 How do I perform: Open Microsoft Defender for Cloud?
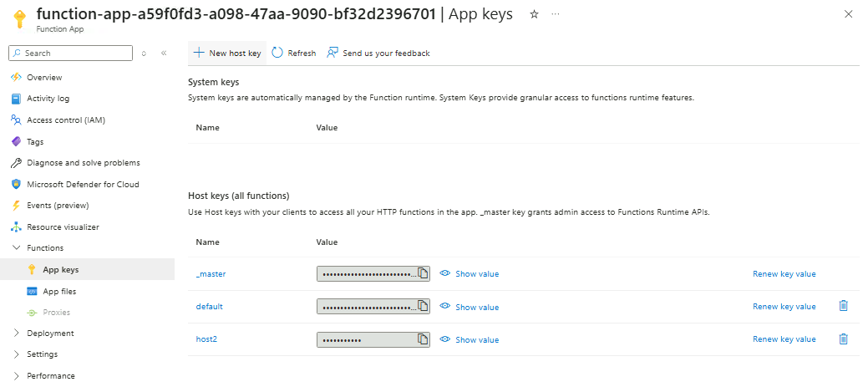(x=82, y=184)
